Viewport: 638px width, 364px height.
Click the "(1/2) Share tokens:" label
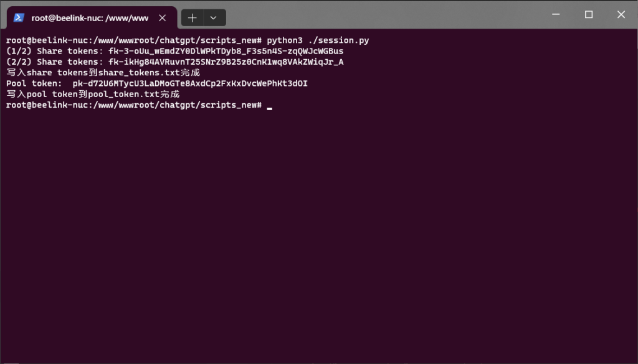[x=55, y=51]
